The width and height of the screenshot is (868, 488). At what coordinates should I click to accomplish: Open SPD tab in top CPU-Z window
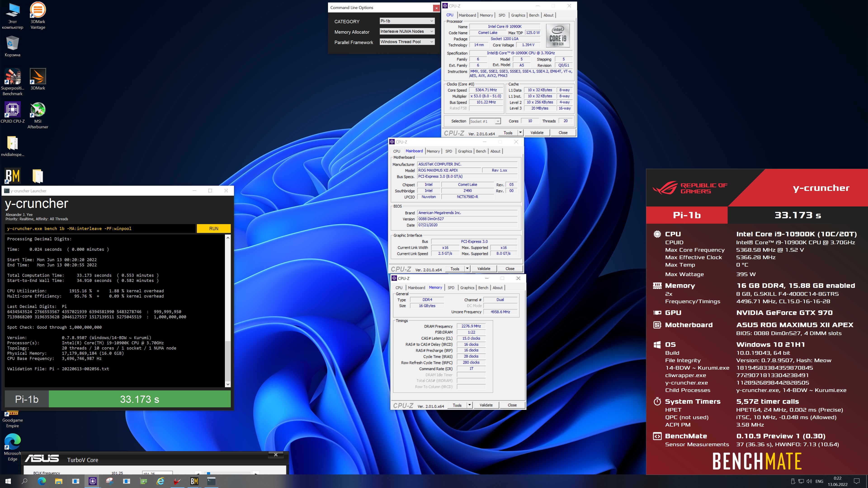[502, 15]
